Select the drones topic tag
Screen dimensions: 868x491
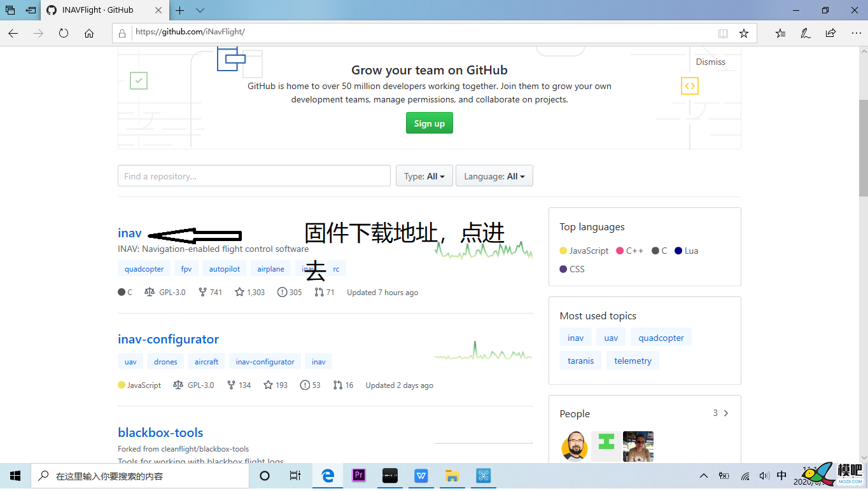(165, 362)
